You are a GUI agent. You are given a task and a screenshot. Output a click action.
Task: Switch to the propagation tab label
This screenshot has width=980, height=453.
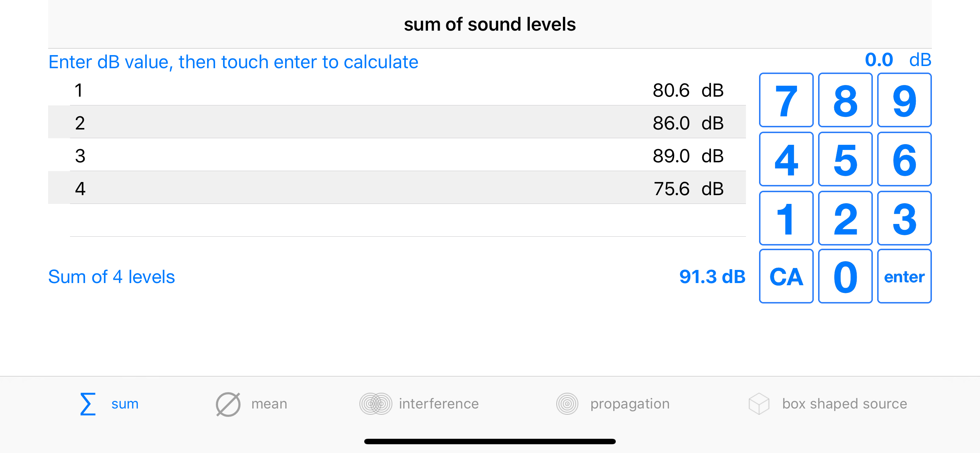pyautogui.click(x=630, y=404)
